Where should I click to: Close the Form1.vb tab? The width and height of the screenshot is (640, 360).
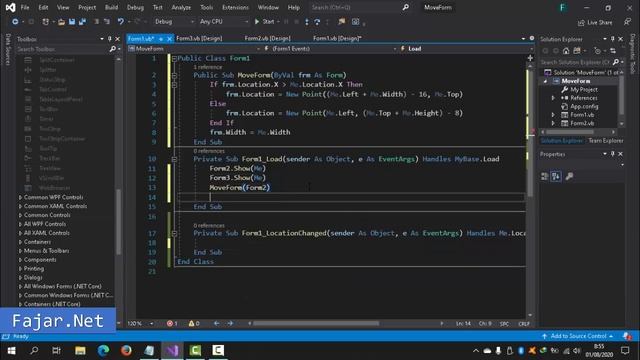(x=169, y=39)
